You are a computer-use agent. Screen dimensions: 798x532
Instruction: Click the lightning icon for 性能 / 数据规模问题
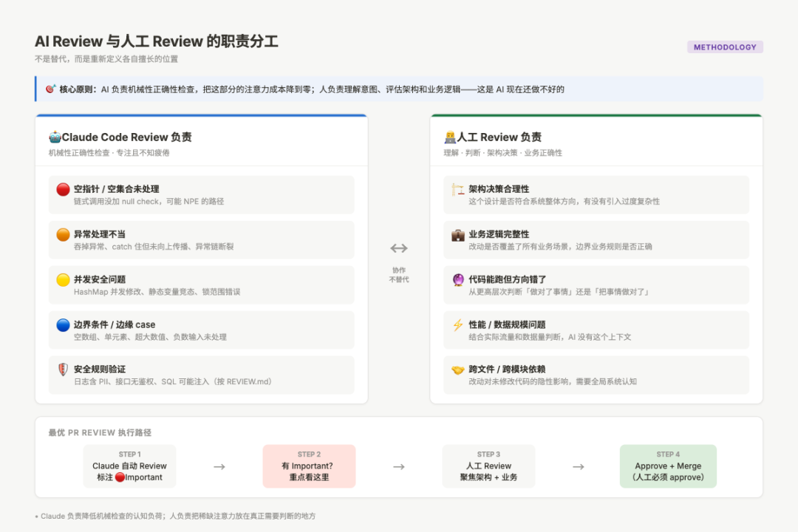tap(458, 325)
